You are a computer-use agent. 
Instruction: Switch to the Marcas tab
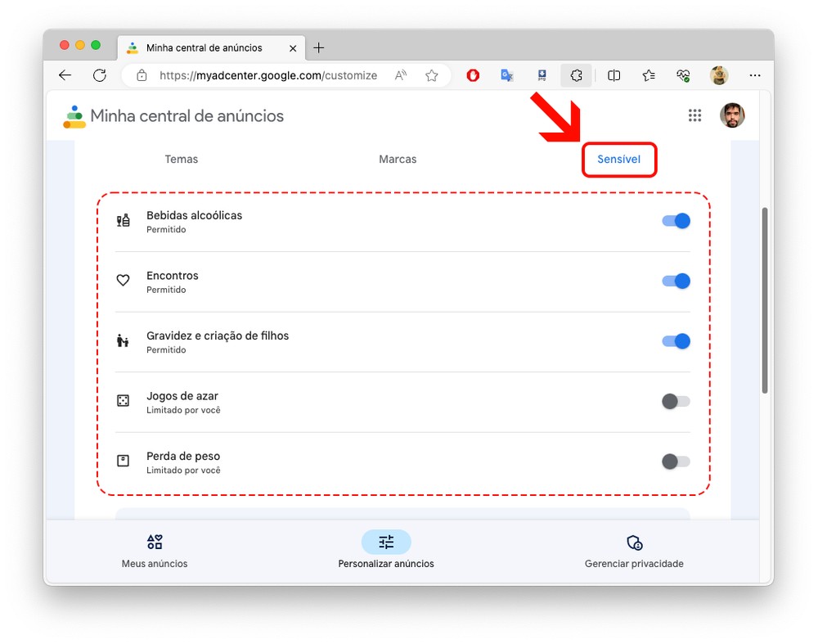[398, 160]
